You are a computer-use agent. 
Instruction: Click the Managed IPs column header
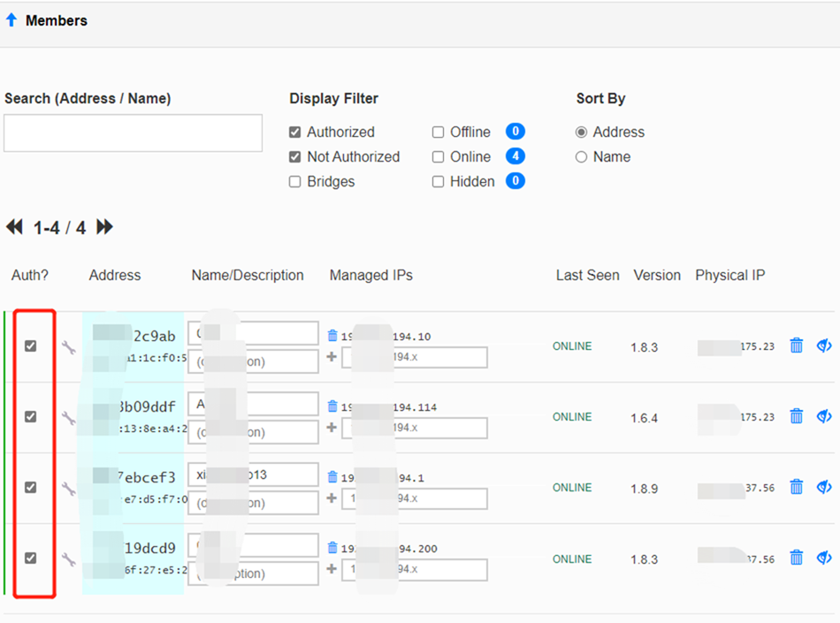click(370, 275)
